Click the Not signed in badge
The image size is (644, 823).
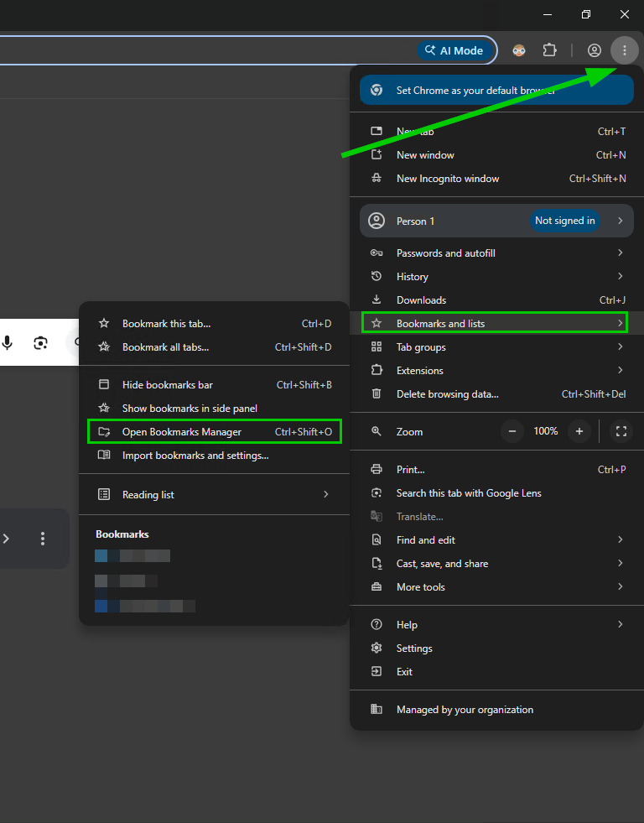coord(565,221)
